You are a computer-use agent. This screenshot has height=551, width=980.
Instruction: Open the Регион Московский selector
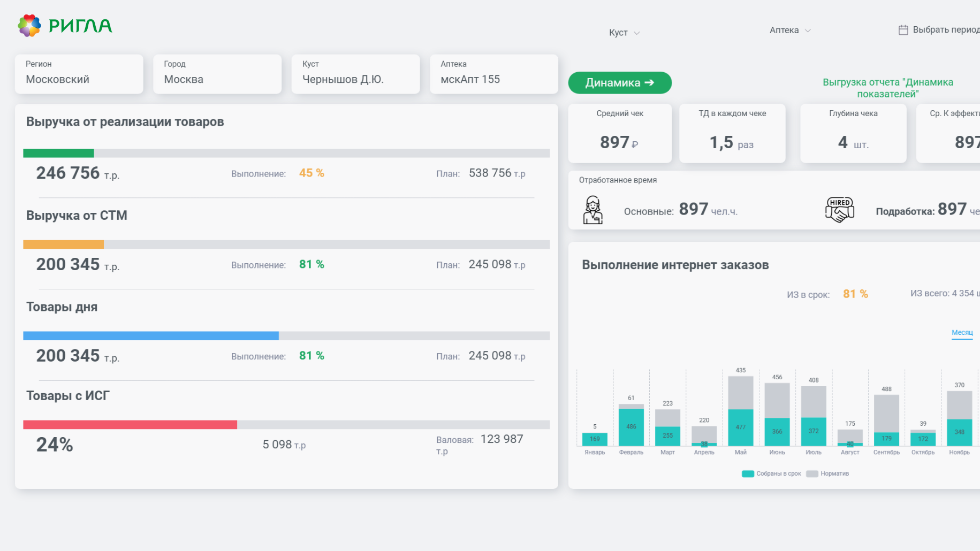point(79,74)
